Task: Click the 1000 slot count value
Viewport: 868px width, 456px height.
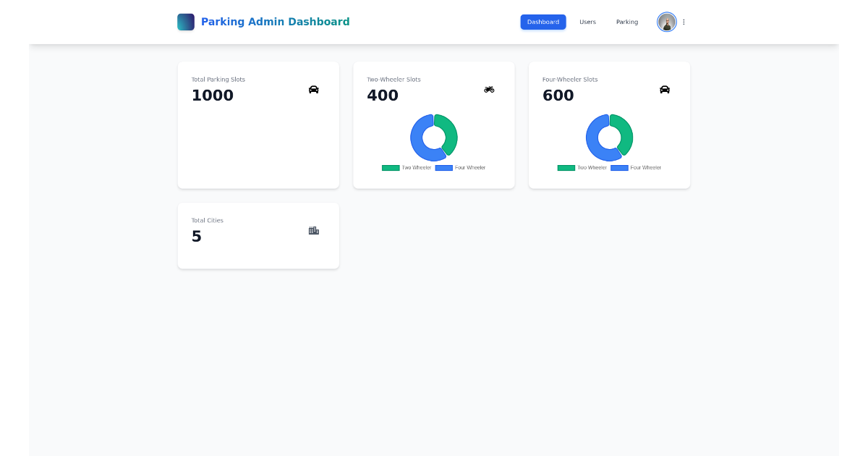Action: point(212,95)
